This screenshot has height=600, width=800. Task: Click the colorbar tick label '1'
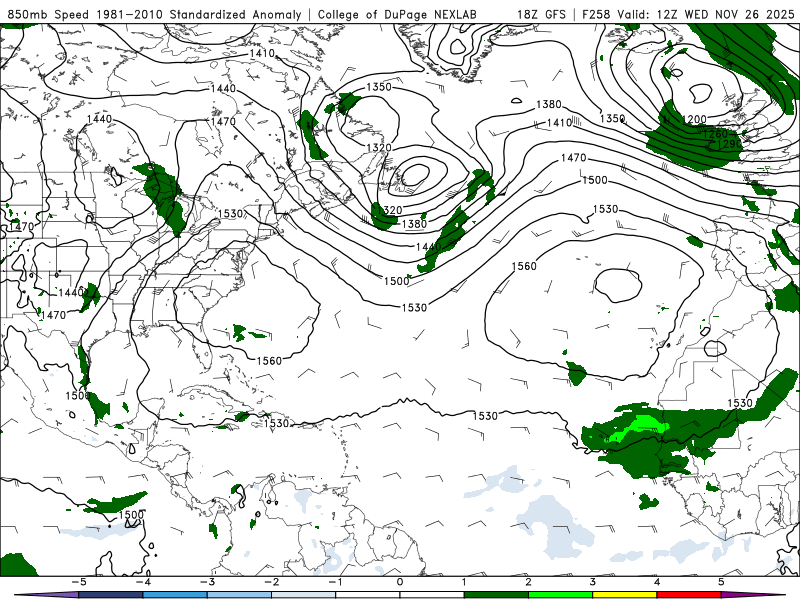464,582
